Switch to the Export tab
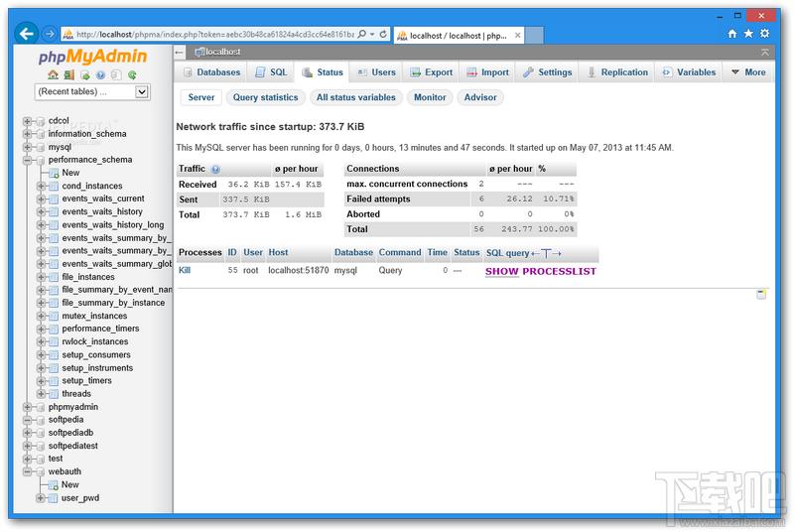The image size is (794, 532). pos(431,72)
